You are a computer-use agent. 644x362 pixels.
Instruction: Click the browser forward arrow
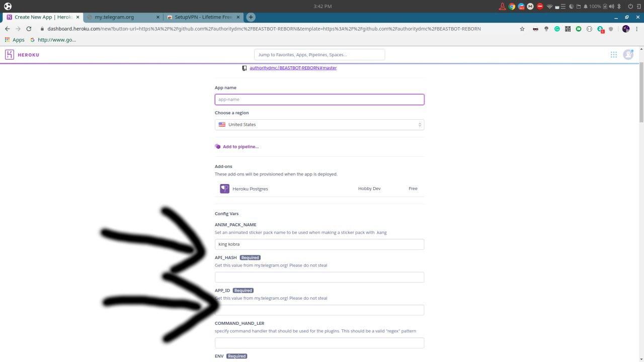(x=18, y=29)
